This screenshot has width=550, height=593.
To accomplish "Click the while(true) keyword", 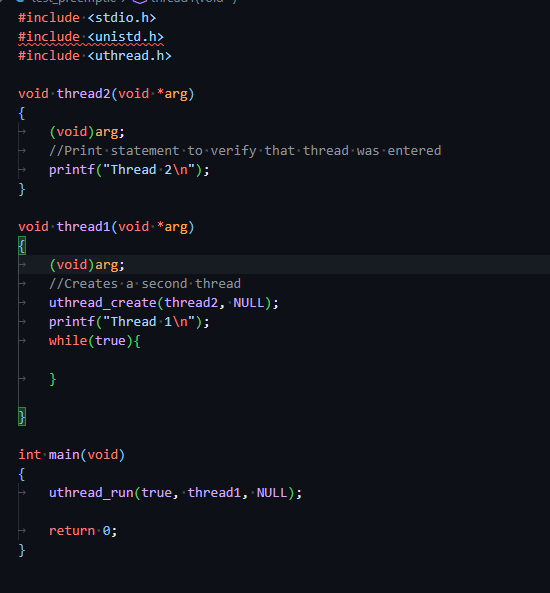I will click(x=68, y=341).
